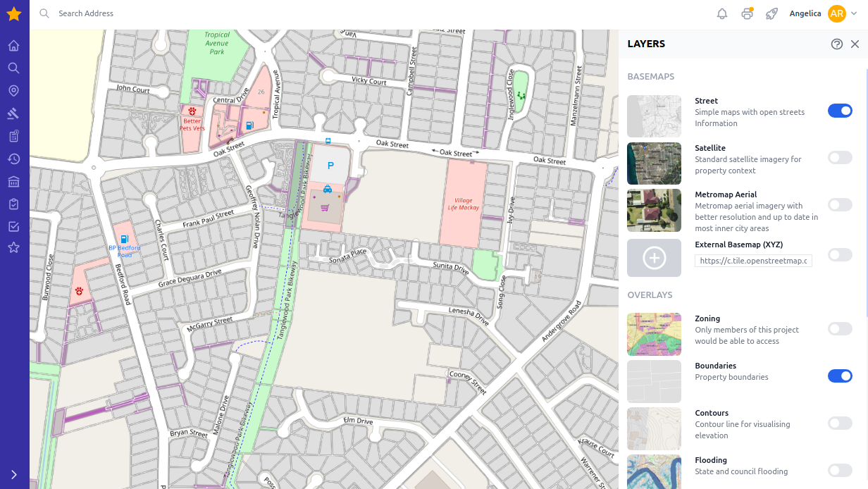Open the outlined star favorites icon
The height and width of the screenshot is (489, 868).
13,247
